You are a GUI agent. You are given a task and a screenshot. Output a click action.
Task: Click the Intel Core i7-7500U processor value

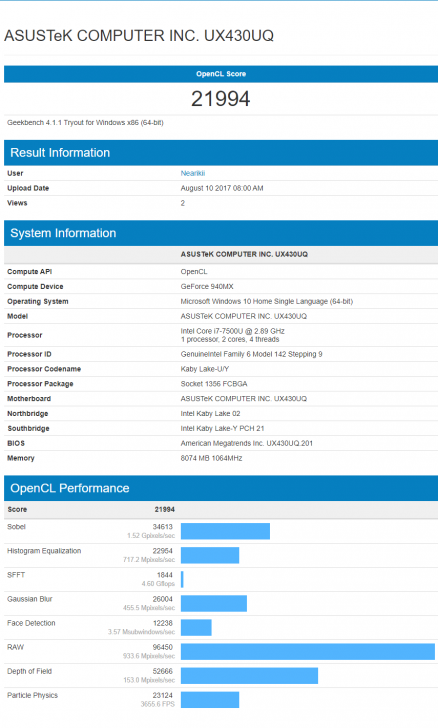click(233, 331)
